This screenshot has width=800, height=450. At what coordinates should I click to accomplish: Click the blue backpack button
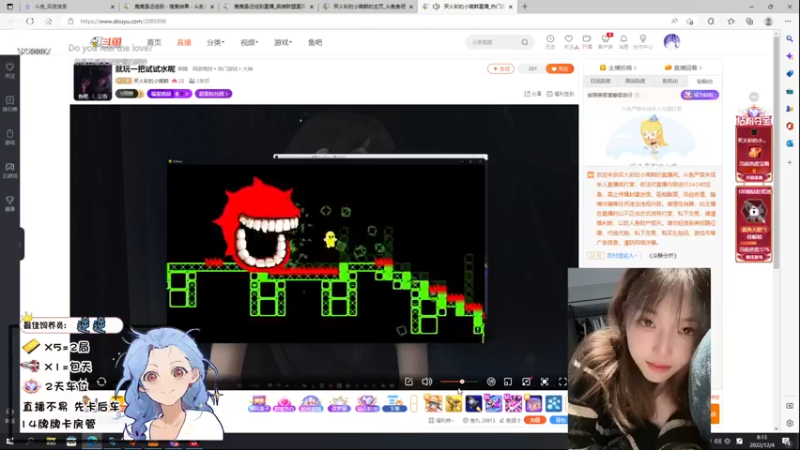coord(559,420)
